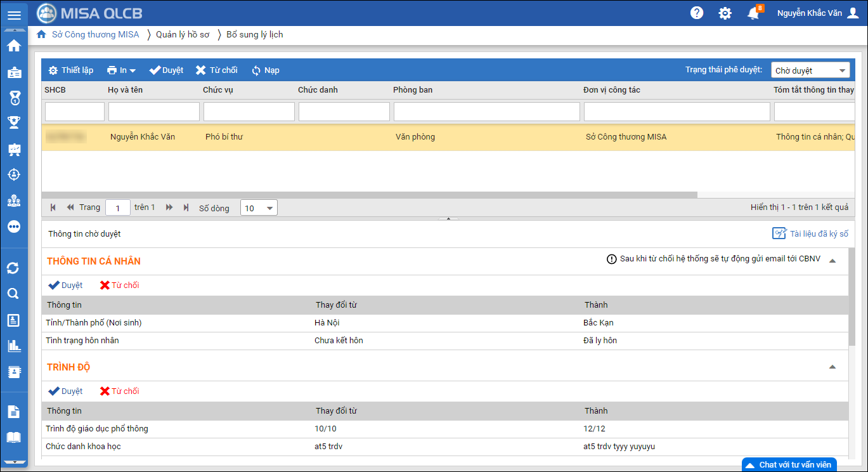Viewport: 868px width, 472px height.
Task: Open the Trạng thái phê duyệt dropdown
Action: click(810, 70)
